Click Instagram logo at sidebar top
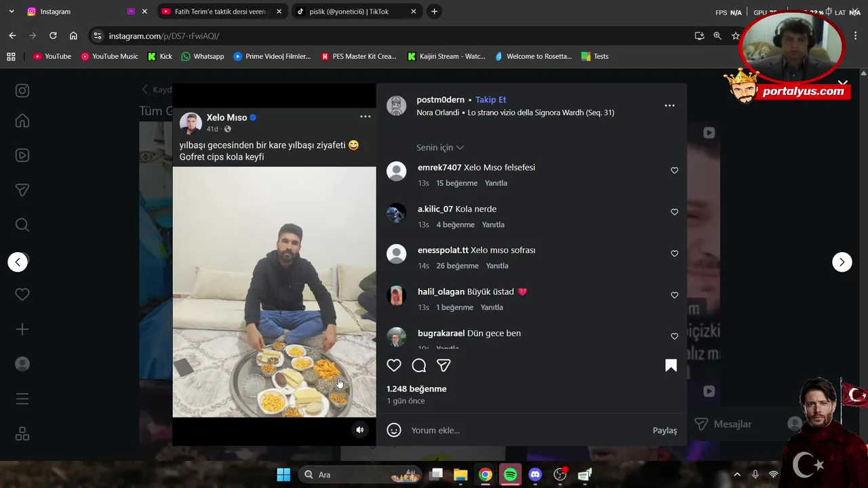 point(22,91)
